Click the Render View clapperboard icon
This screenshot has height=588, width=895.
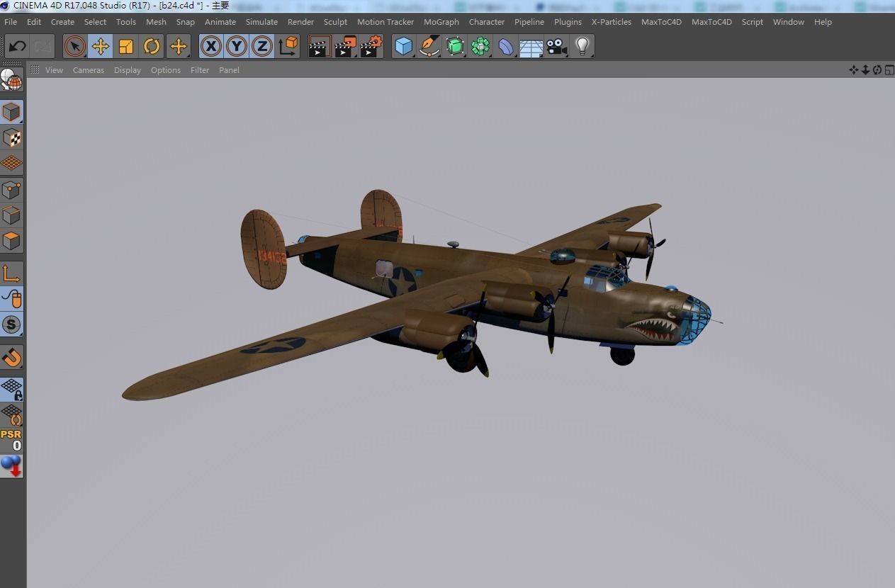click(x=320, y=47)
